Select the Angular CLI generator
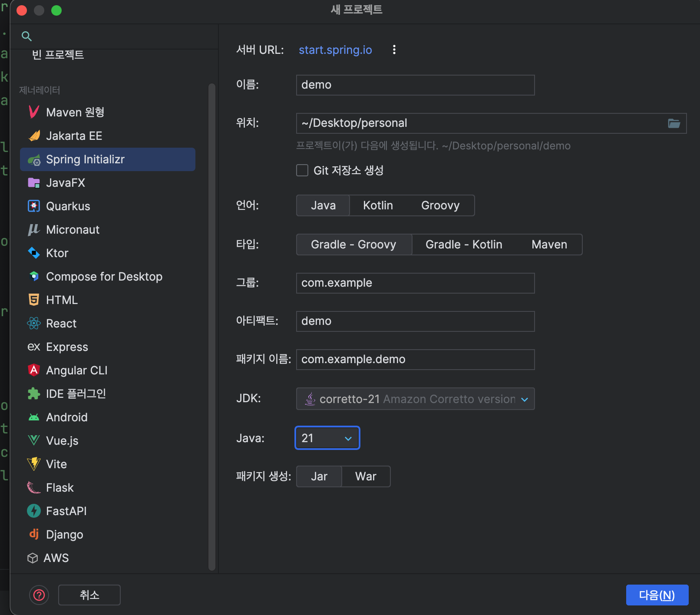Viewport: 700px width, 615px height. pyautogui.click(x=108, y=370)
